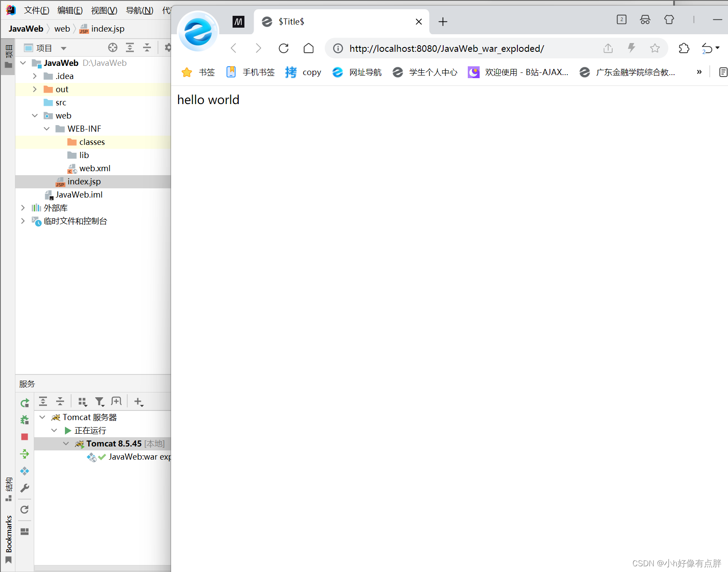
Task: Click the refresh icon in Services sidebar
Action: 25,509
